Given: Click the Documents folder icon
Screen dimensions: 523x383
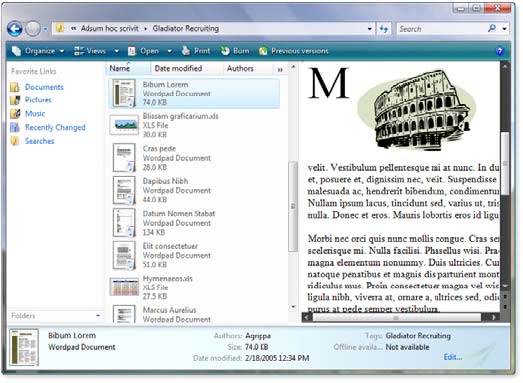Looking at the screenshot, I should pos(15,87).
